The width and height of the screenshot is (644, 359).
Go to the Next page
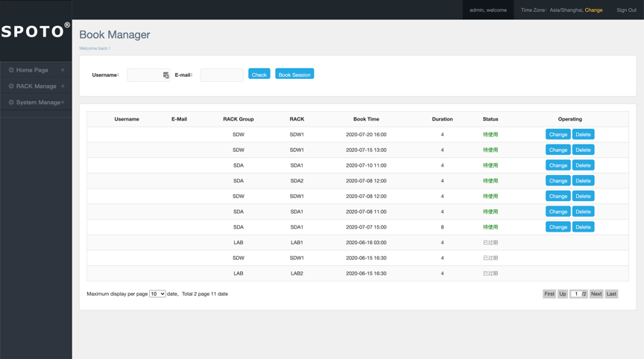[596, 293]
